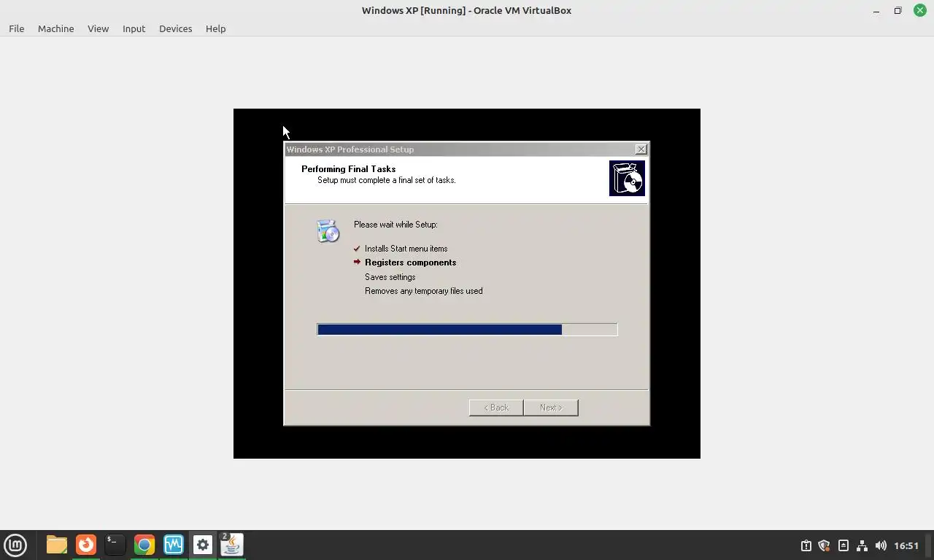Click the greyed Back button in Setup
Image resolution: width=934 pixels, height=560 pixels.
pos(496,408)
